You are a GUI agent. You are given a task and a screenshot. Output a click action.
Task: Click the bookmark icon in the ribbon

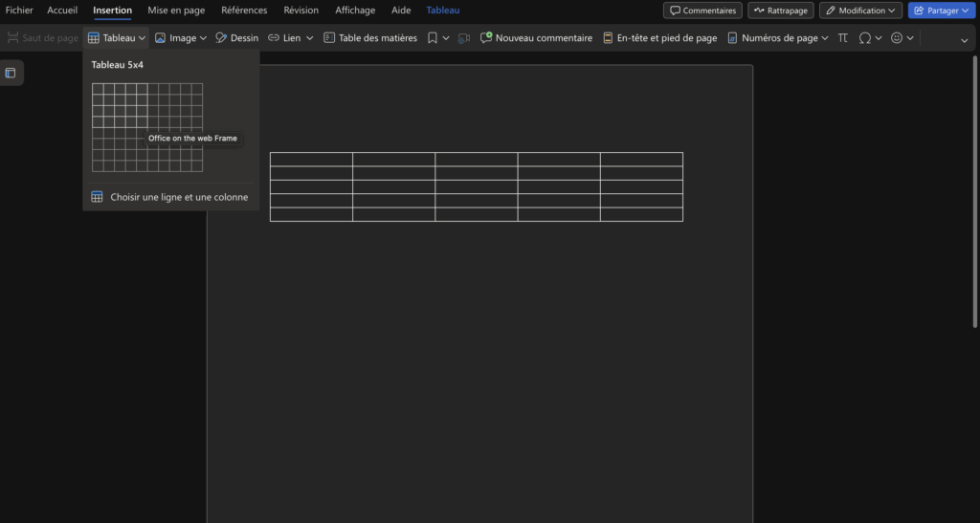(433, 38)
